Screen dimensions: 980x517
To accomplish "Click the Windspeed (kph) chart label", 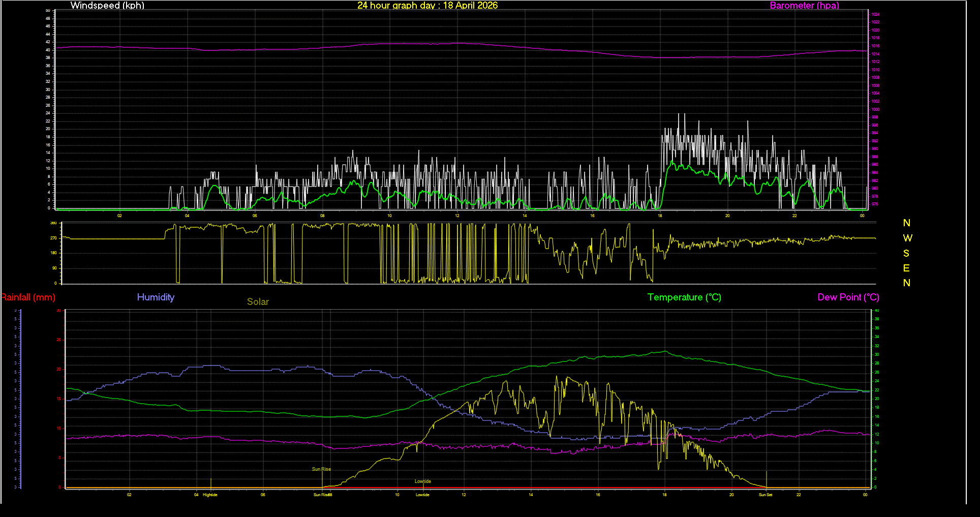I will 107,6.
